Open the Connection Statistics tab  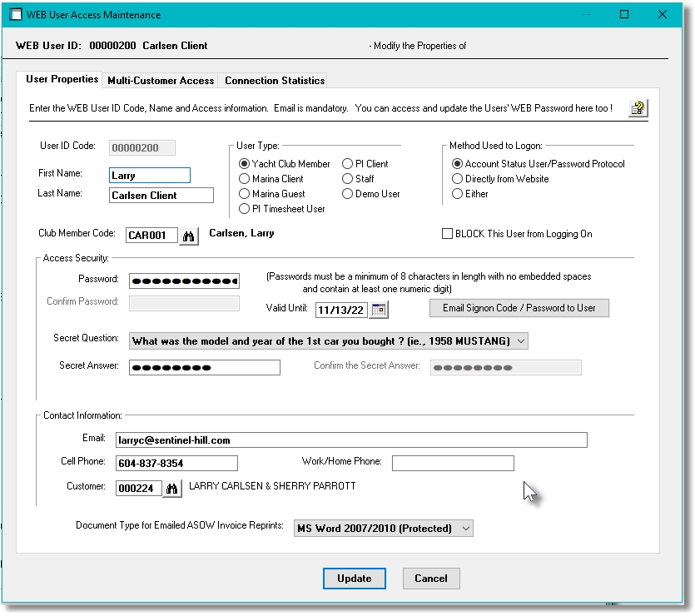pyautogui.click(x=274, y=81)
